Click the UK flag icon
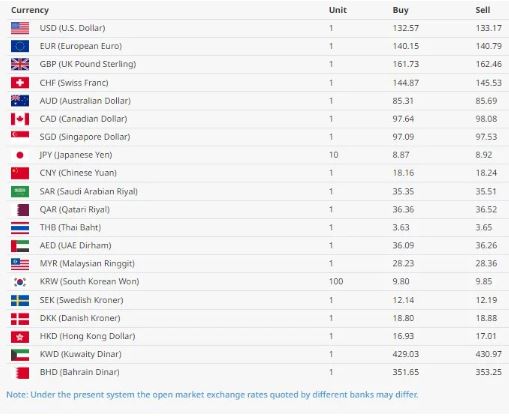509x420 pixels. [x=20, y=64]
